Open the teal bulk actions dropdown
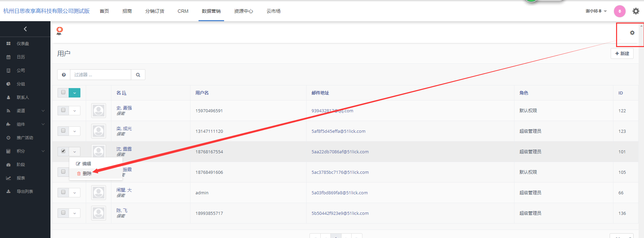The width and height of the screenshot is (644, 238). tap(74, 93)
